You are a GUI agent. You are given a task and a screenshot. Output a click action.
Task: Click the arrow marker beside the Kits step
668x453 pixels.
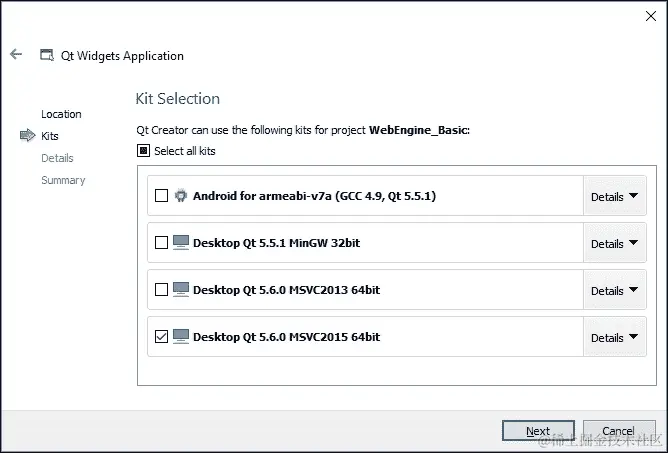[28, 136]
